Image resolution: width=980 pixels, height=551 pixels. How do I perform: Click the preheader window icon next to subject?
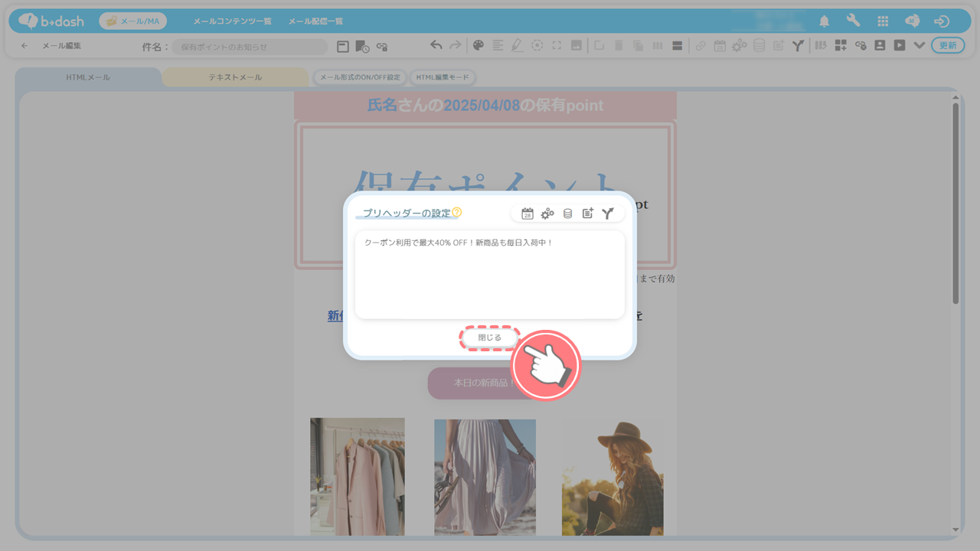[x=343, y=47]
